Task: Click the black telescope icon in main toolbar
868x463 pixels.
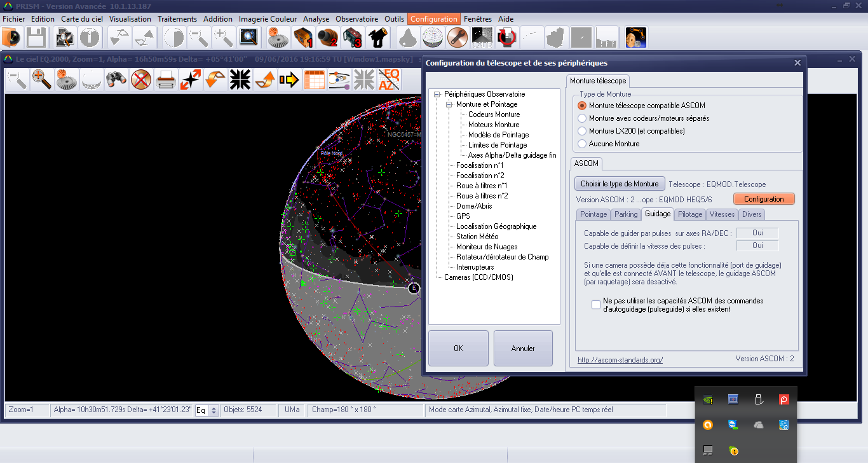Action: tap(377, 38)
